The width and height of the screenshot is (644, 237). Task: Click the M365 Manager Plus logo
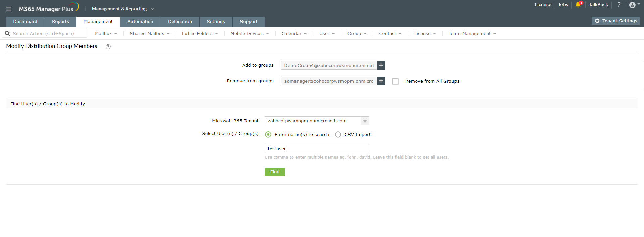click(49, 8)
